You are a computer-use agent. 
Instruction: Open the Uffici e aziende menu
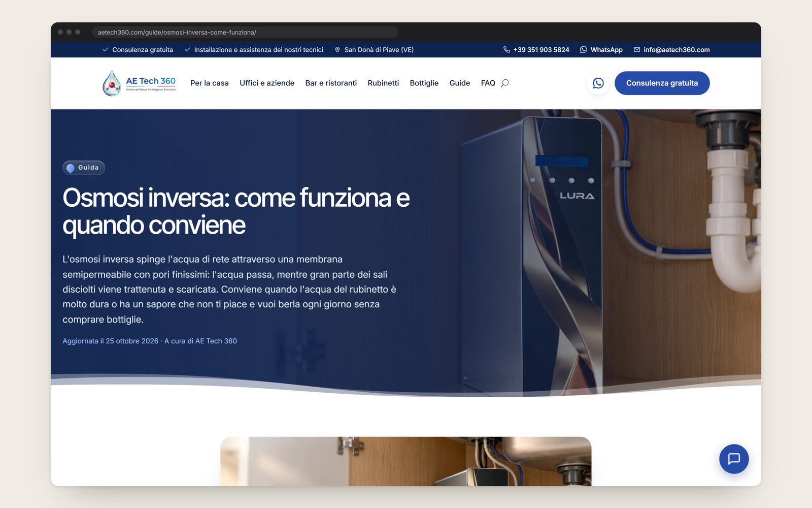click(x=267, y=83)
